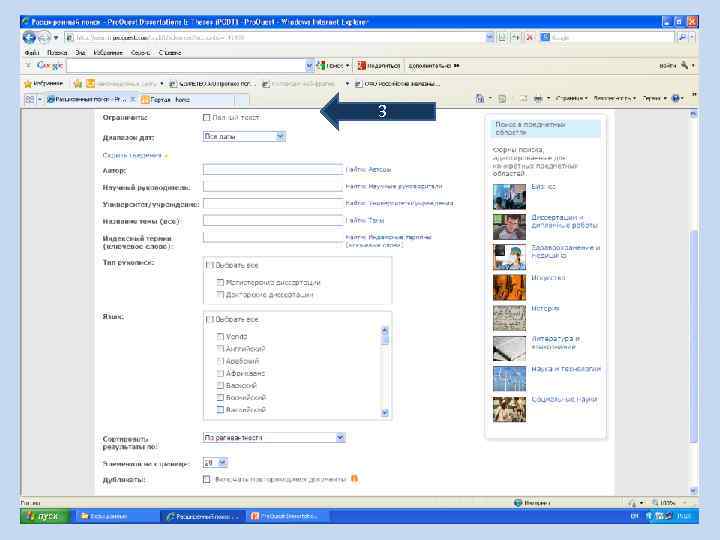720x540 pixels.
Task: Check the English language checkbox
Action: (220, 349)
